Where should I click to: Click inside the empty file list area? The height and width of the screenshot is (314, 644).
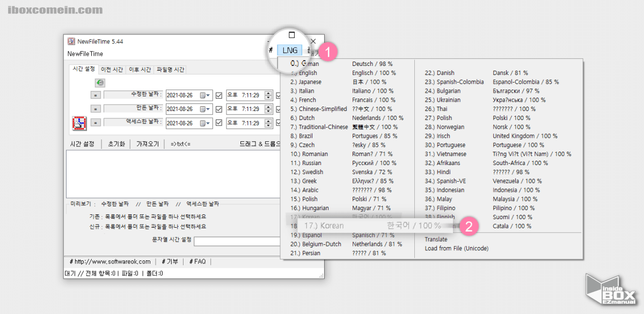(173, 174)
